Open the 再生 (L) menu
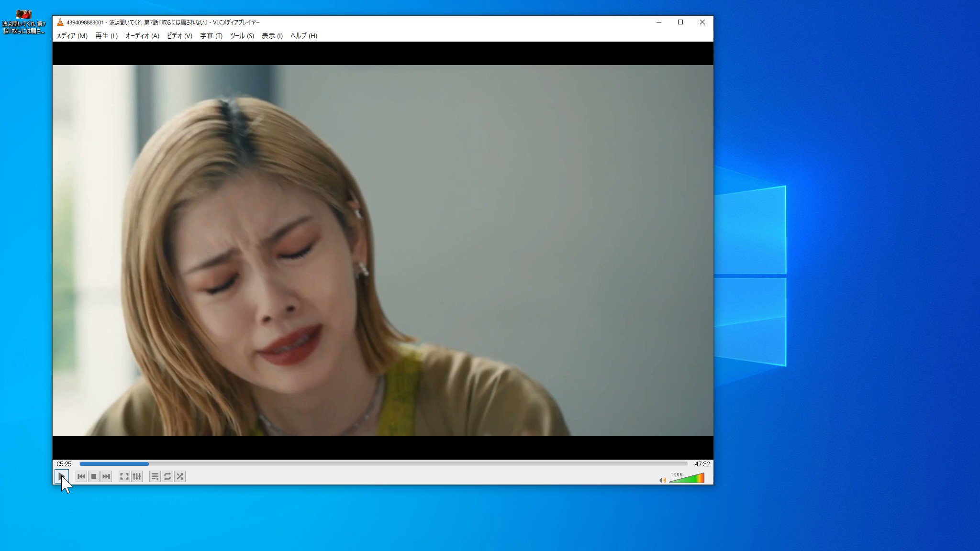980x551 pixels. click(x=106, y=36)
